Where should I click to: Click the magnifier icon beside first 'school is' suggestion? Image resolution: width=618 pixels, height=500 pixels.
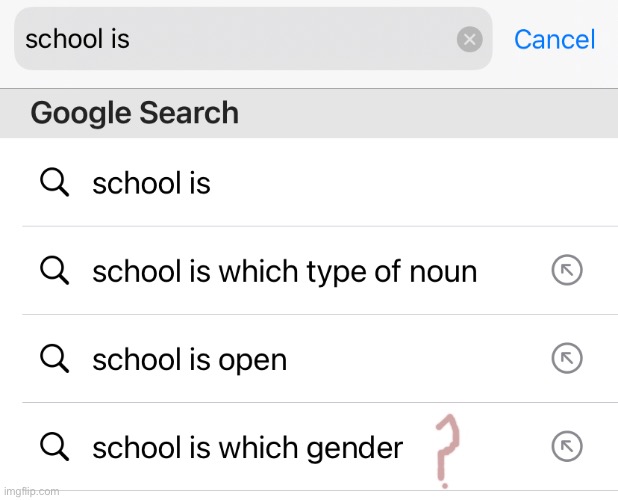tap(54, 183)
